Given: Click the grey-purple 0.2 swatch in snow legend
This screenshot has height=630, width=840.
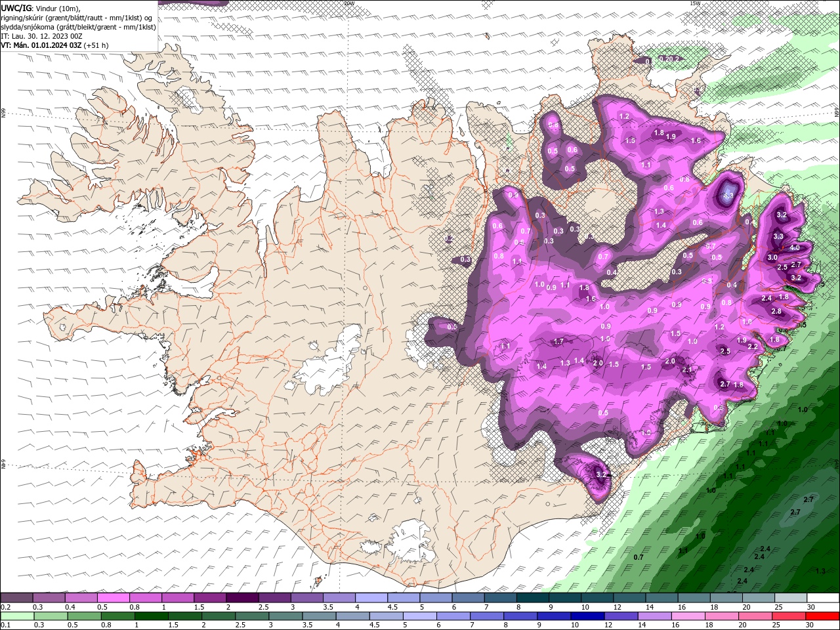Looking at the screenshot, I should (x=16, y=598).
